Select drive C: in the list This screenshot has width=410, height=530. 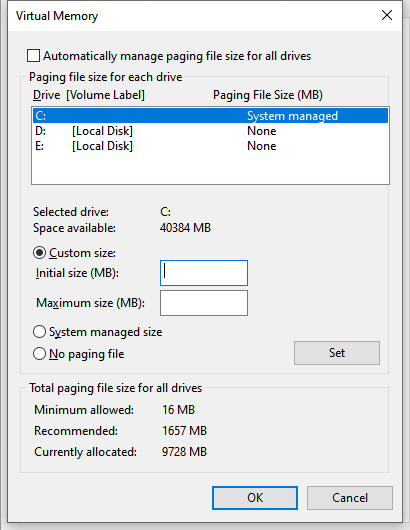pyautogui.click(x=210, y=116)
